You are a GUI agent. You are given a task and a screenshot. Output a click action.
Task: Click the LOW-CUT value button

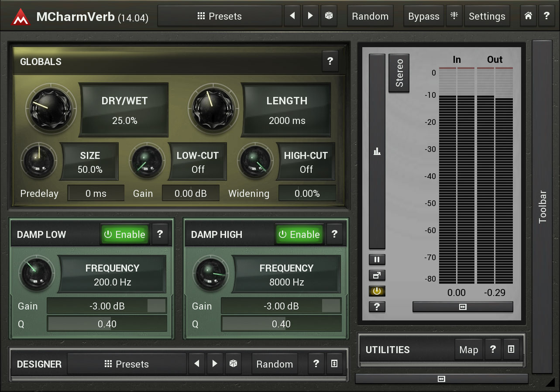click(198, 162)
